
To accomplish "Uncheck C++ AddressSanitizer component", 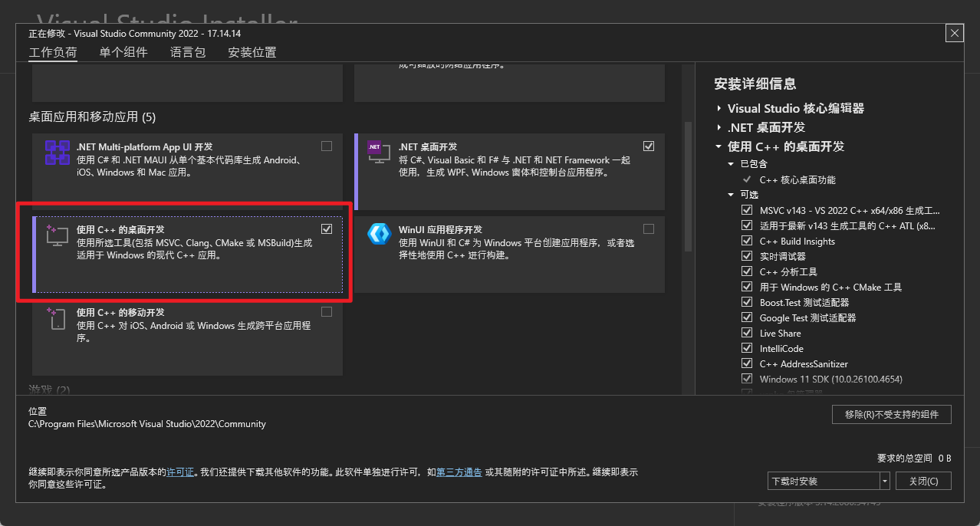I will pyautogui.click(x=747, y=363).
